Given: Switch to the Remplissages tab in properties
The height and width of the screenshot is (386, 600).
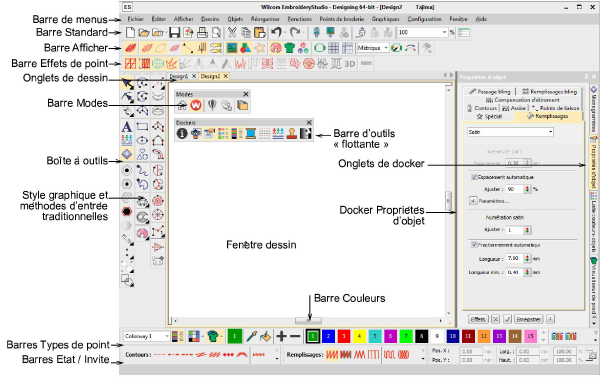Looking at the screenshot, I should tap(548, 116).
